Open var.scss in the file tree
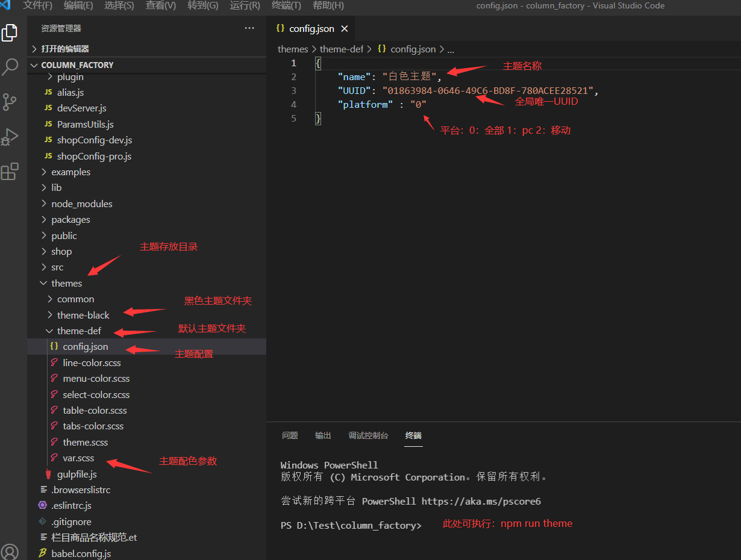The image size is (741, 560). coord(78,458)
